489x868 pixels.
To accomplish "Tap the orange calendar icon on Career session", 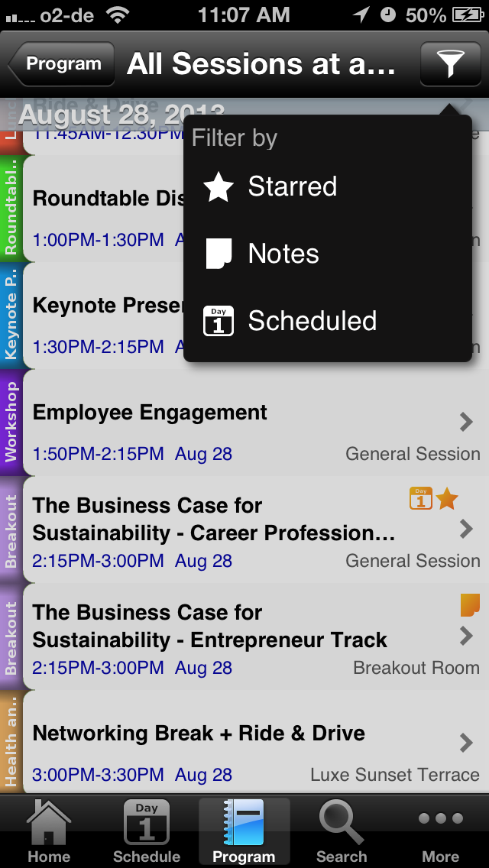I will pos(421,499).
